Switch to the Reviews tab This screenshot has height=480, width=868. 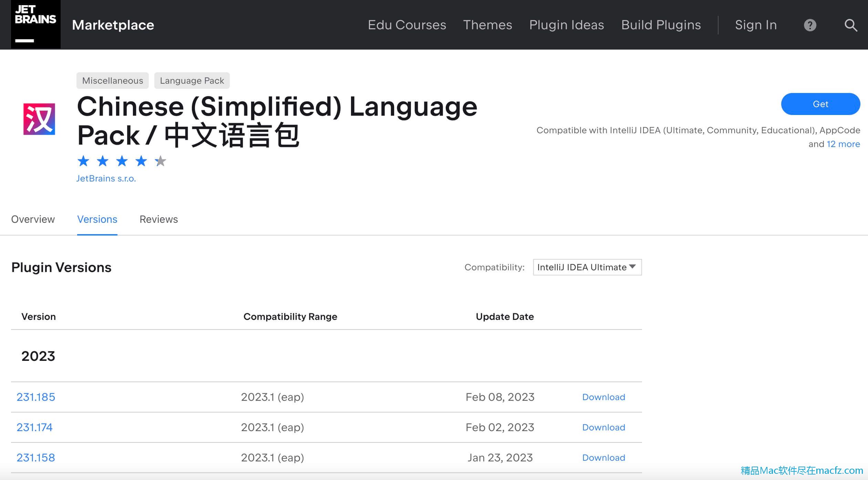coord(158,219)
